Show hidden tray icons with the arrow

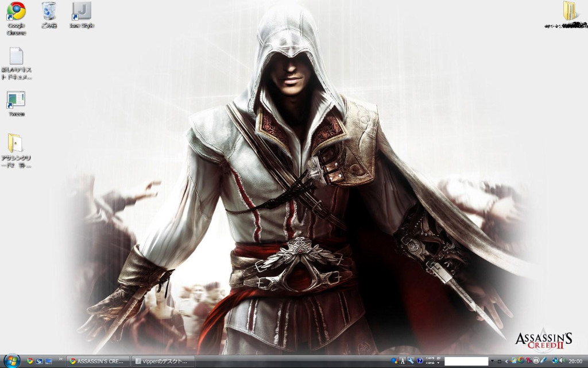pyautogui.click(x=506, y=362)
